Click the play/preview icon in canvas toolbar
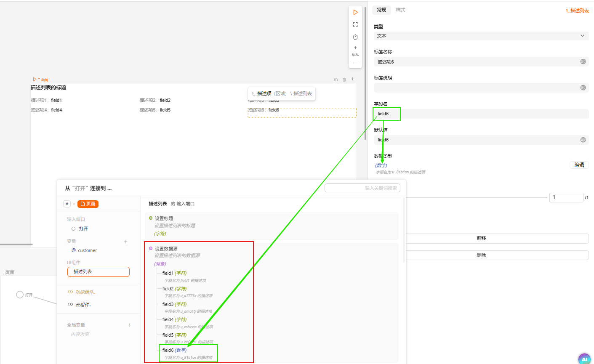This screenshot has height=364, width=594. [355, 12]
